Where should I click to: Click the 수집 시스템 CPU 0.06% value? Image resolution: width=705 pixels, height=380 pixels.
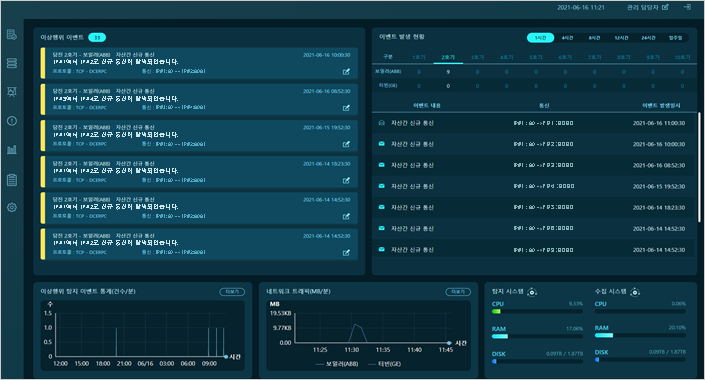tap(678, 304)
